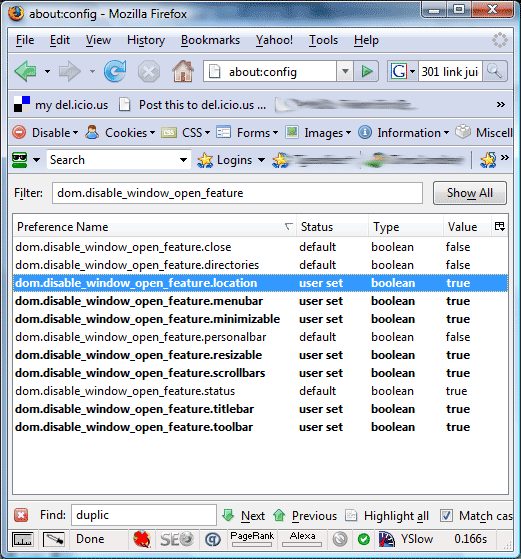521x559 pixels.
Task: Click the Show All button
Action: [x=470, y=193]
